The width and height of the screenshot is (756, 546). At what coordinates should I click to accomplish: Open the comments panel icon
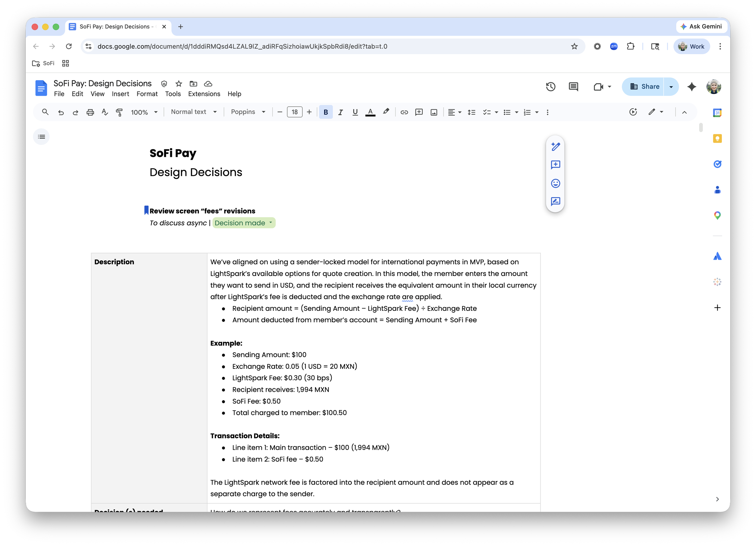pyautogui.click(x=573, y=87)
